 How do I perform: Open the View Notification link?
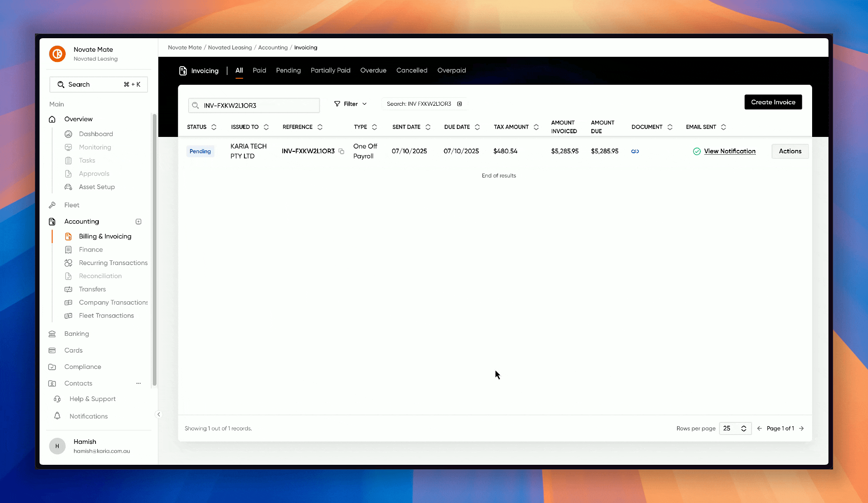(x=729, y=151)
